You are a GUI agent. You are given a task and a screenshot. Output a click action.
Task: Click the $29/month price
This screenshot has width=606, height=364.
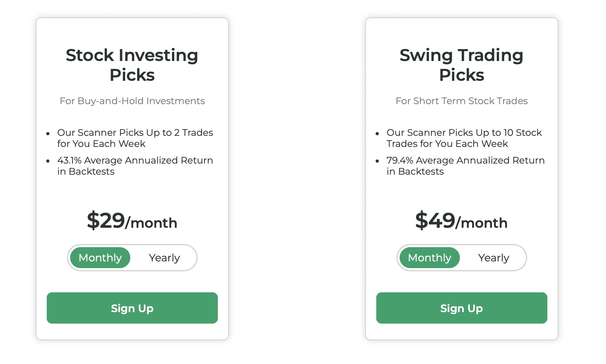(x=132, y=221)
